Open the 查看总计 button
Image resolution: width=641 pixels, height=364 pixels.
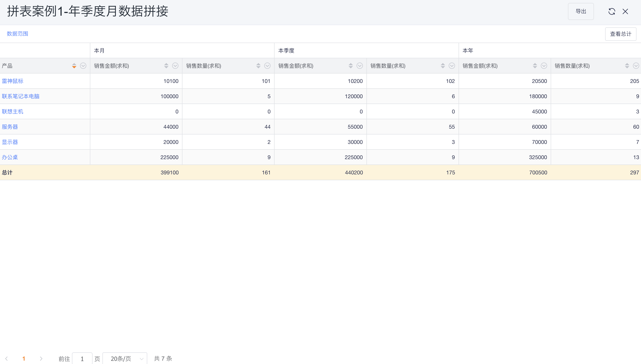[621, 34]
